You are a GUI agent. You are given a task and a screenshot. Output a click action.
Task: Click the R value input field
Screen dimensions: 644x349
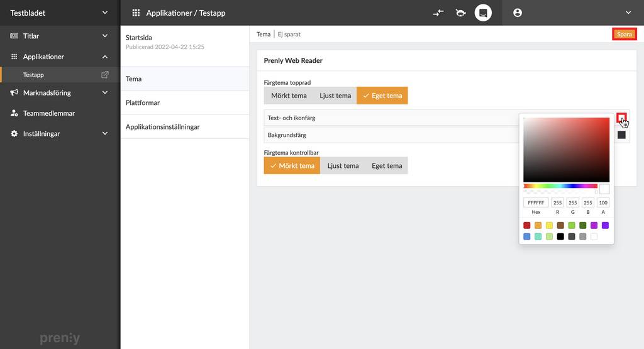(x=557, y=202)
